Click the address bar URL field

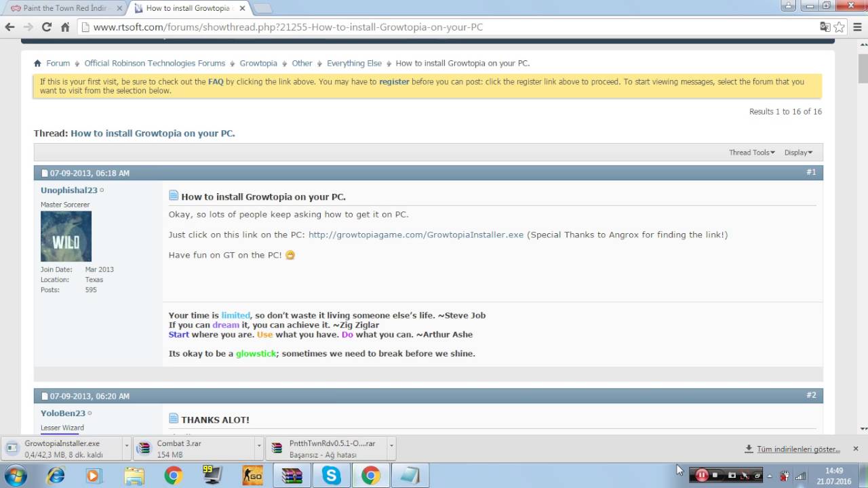[448, 27]
